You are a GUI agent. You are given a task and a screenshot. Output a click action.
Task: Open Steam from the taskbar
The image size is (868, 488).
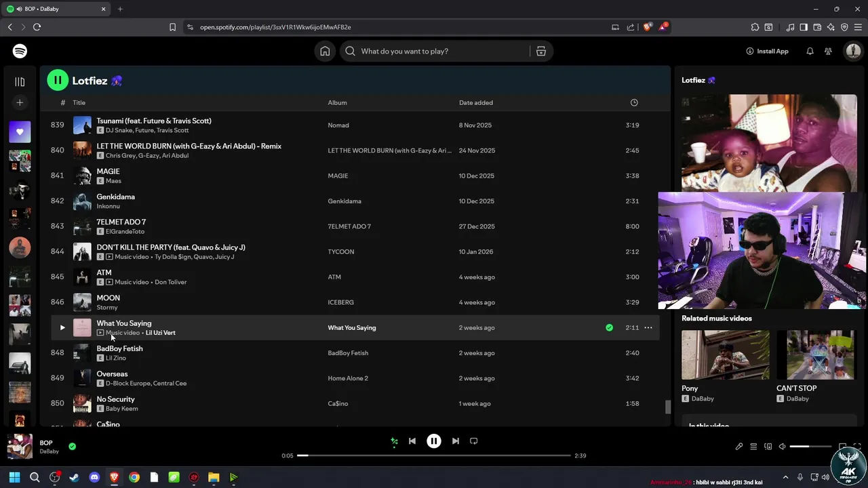pos(74,477)
